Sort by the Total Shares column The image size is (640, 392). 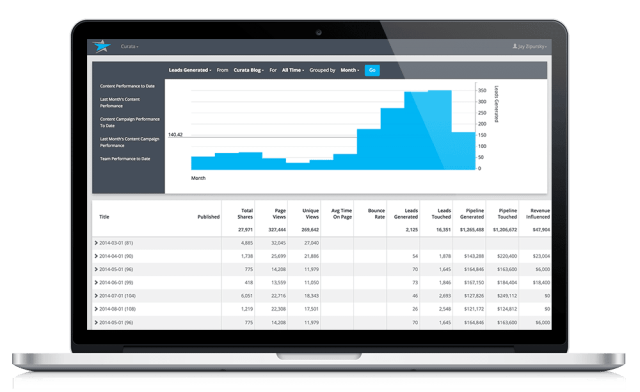245,214
